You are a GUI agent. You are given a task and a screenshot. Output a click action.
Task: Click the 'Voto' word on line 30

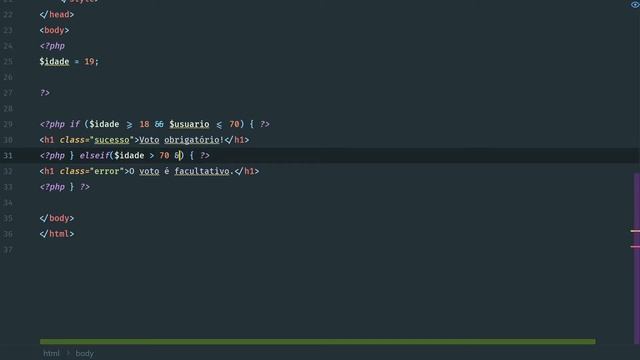(x=149, y=140)
